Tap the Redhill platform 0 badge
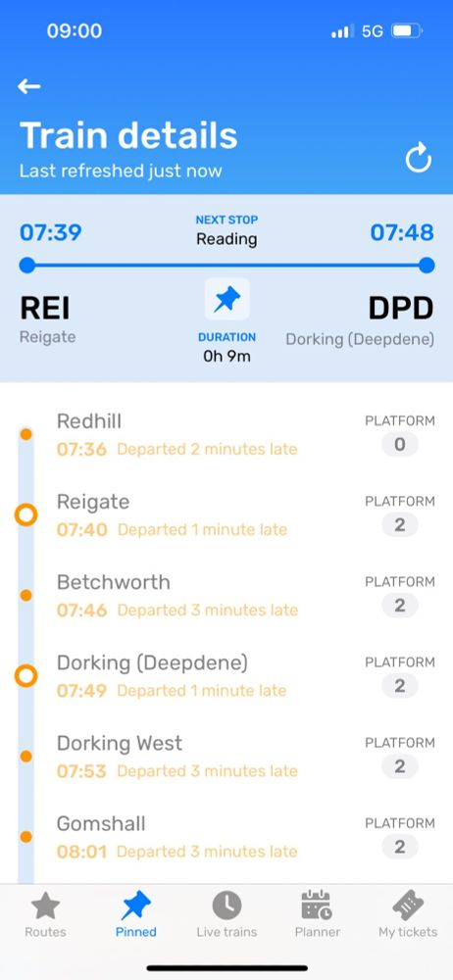 (400, 444)
